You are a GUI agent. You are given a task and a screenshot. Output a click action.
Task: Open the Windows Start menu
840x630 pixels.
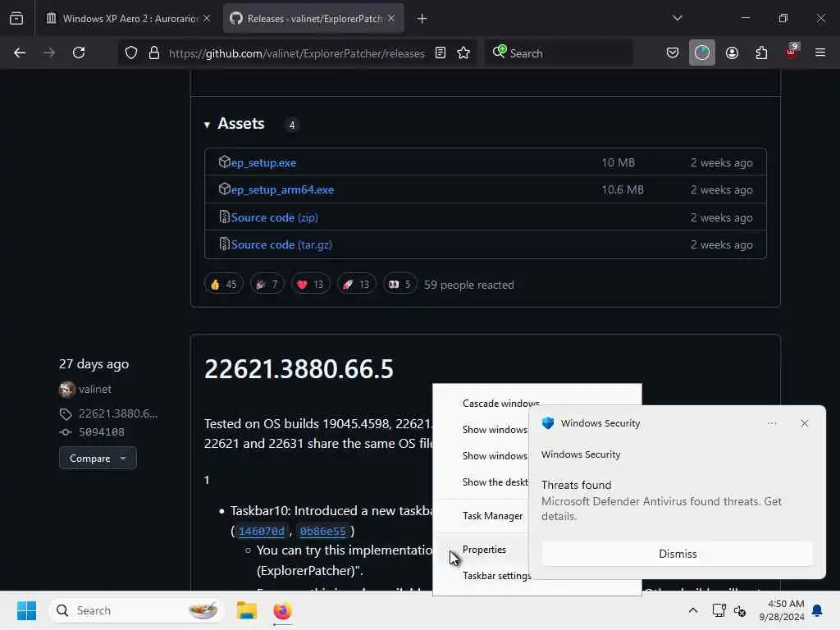[26, 610]
